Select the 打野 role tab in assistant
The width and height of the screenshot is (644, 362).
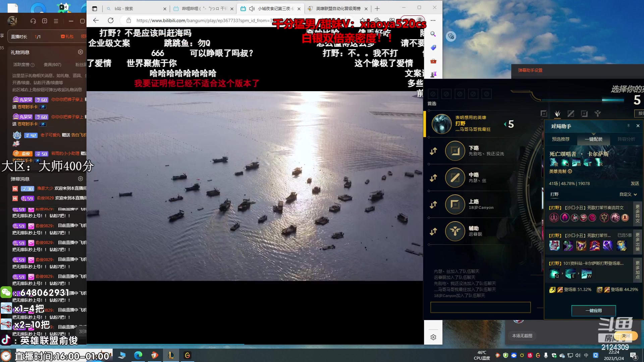(554, 194)
